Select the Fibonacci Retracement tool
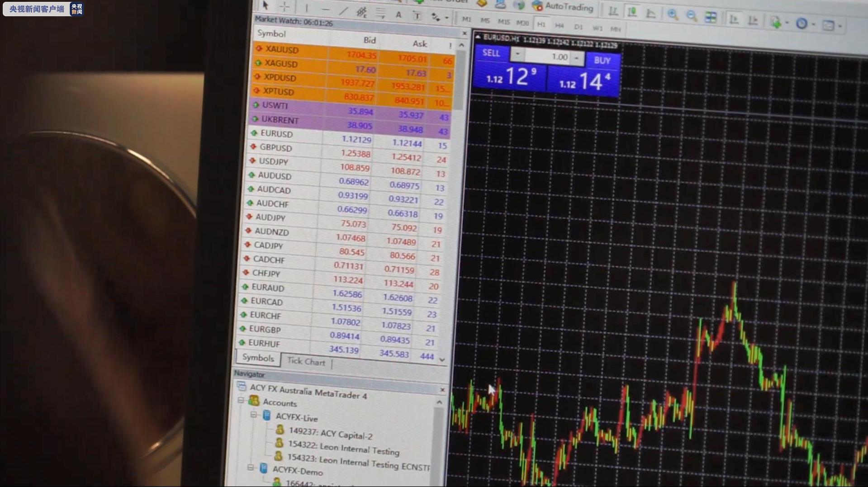The width and height of the screenshot is (868, 487). [380, 13]
